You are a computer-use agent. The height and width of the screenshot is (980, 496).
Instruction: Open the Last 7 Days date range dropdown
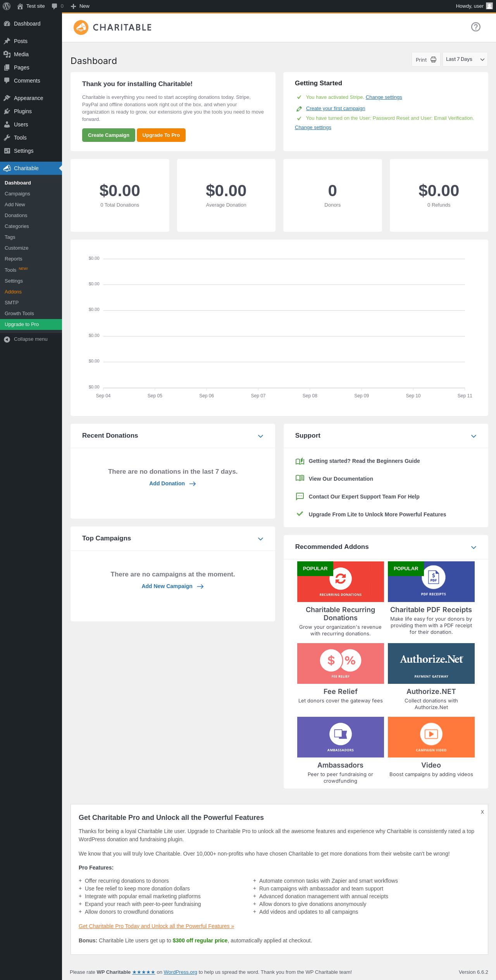pyautogui.click(x=465, y=59)
